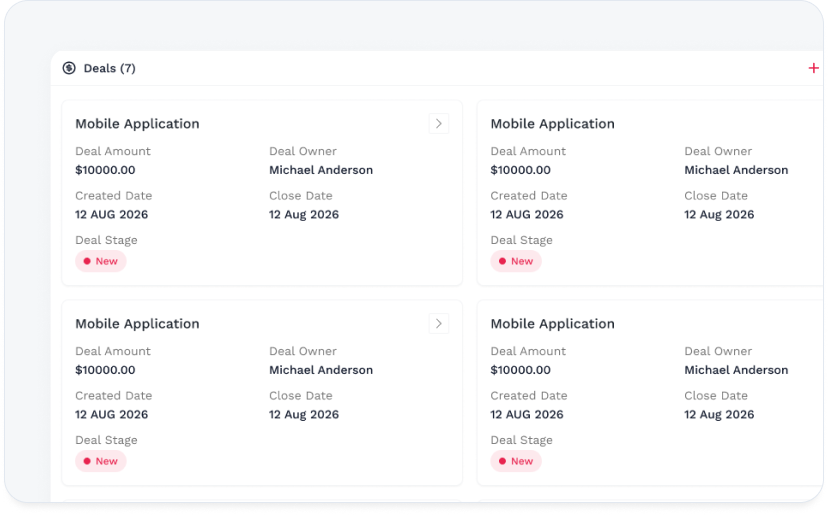Select the "Deals (7)" section heading
Screen dimensions: 828x515
point(109,68)
